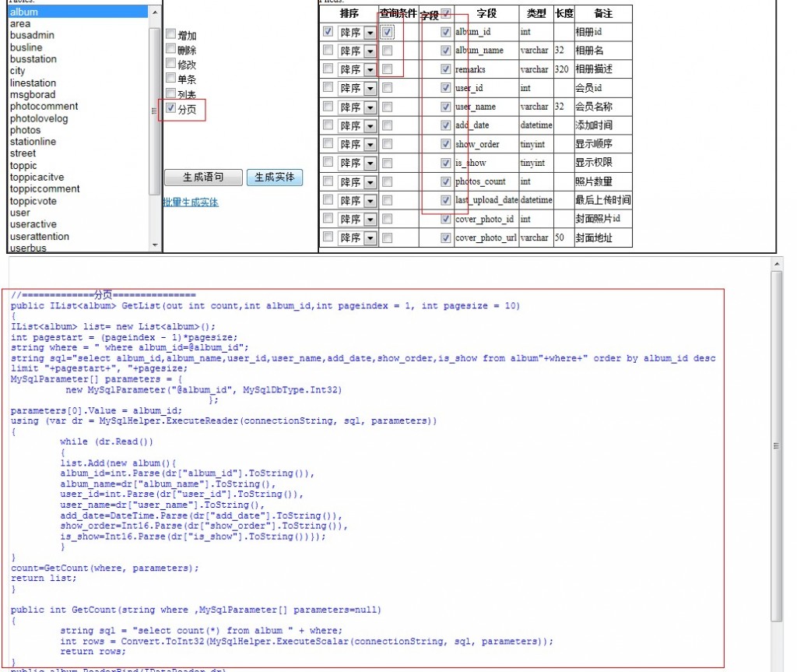This screenshot has width=797, height=672.
Task: Click the 封面地址 remark cell
Action: click(603, 237)
